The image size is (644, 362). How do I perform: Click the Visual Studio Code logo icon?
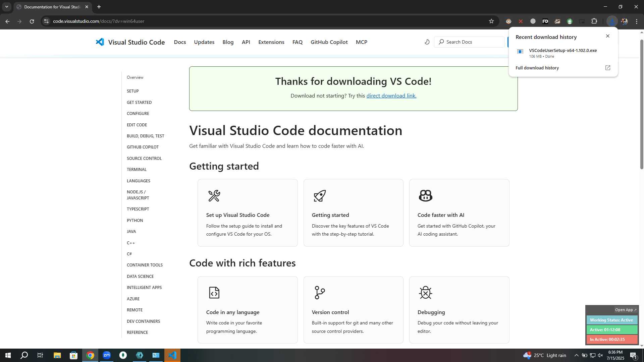click(100, 42)
